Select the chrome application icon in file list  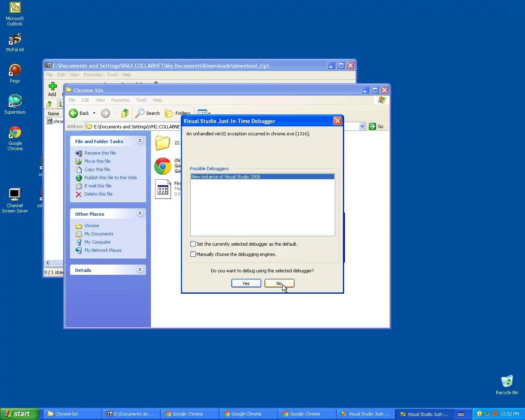163,166
